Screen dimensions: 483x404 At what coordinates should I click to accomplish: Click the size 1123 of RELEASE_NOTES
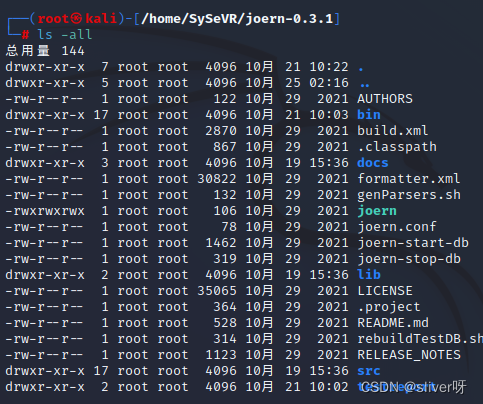coord(221,355)
